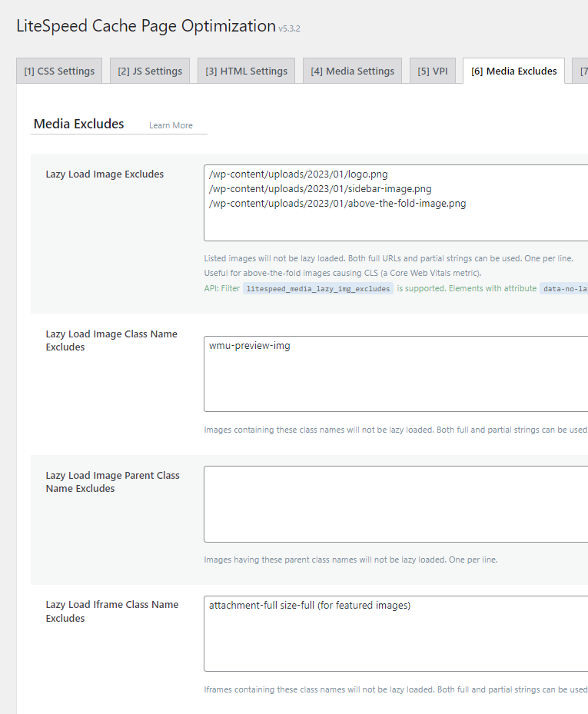Image resolution: width=588 pixels, height=714 pixels.
Task: Click the partially visible data-no-lazy attribute code
Action: pyautogui.click(x=564, y=289)
